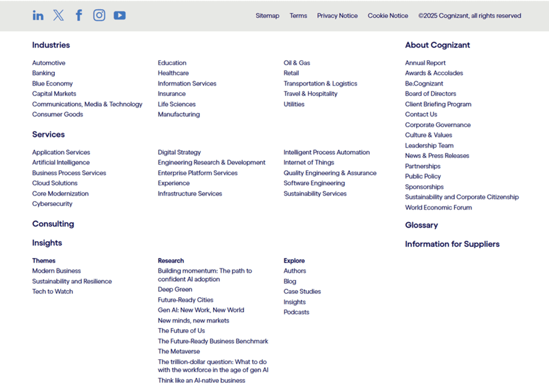Go to Tech to Watch
The image size is (549, 392).
click(52, 292)
